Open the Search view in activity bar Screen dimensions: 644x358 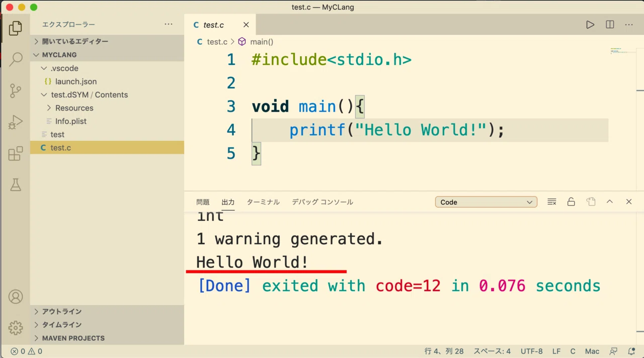tap(16, 59)
